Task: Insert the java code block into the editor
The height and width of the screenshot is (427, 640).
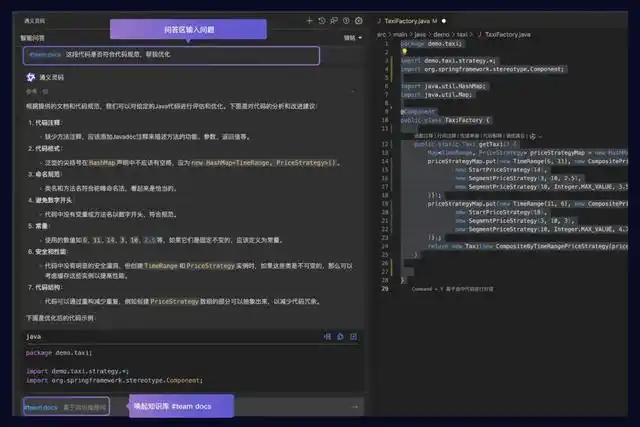Action: click(x=328, y=336)
